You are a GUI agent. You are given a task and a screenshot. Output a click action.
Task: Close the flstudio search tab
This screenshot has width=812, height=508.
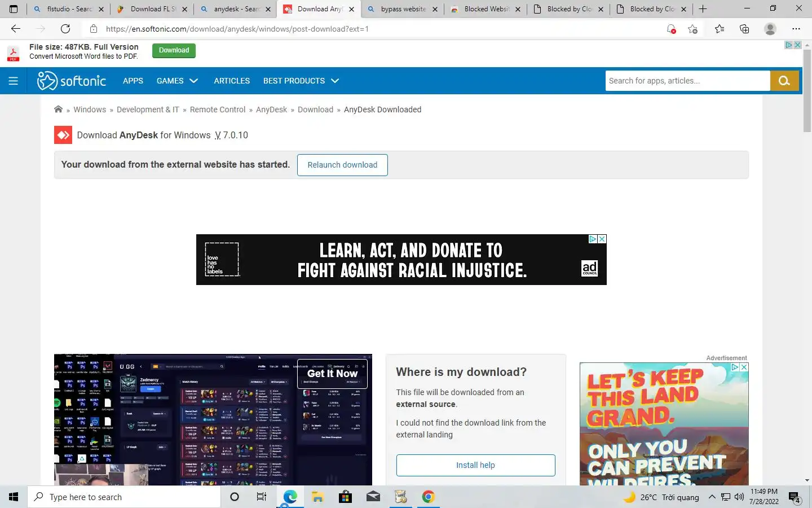click(101, 9)
